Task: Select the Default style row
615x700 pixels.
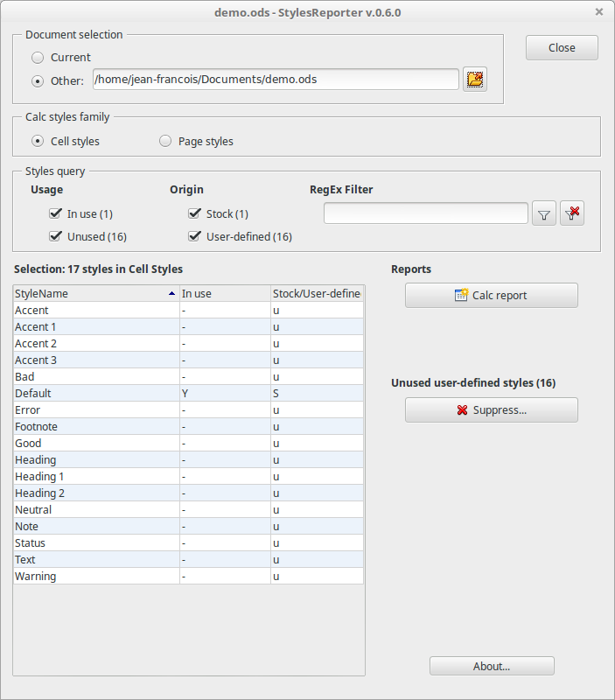Action: click(x=188, y=393)
